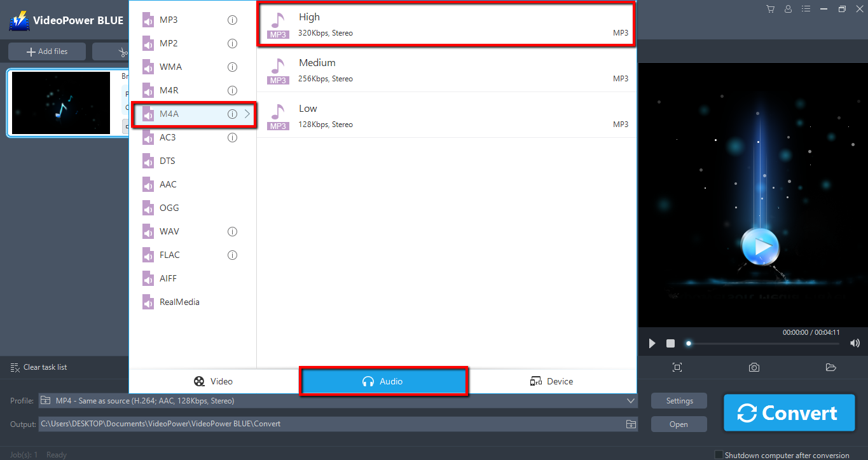Open info icon next to AC3
This screenshot has height=460, width=868.
(x=232, y=137)
